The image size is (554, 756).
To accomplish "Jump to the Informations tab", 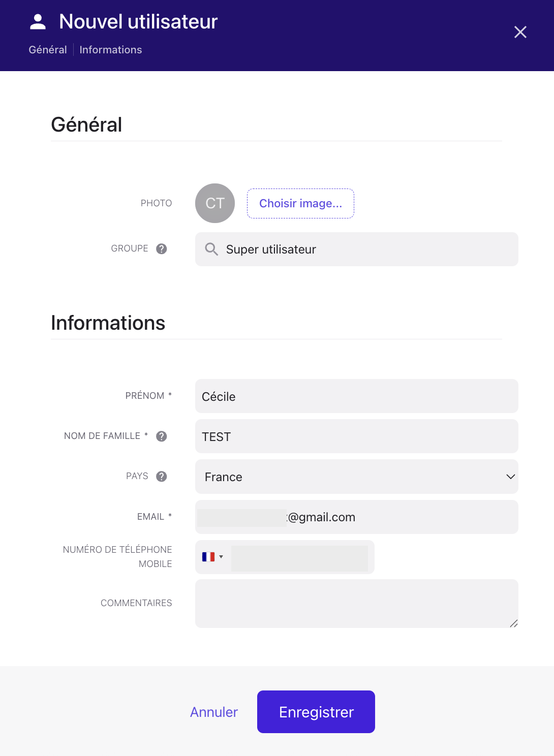I will click(111, 50).
